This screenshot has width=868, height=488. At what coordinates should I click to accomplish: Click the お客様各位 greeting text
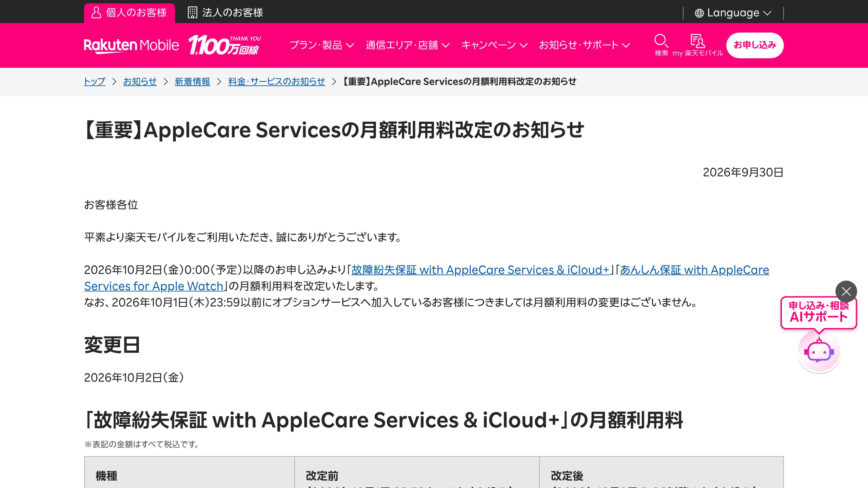point(111,205)
